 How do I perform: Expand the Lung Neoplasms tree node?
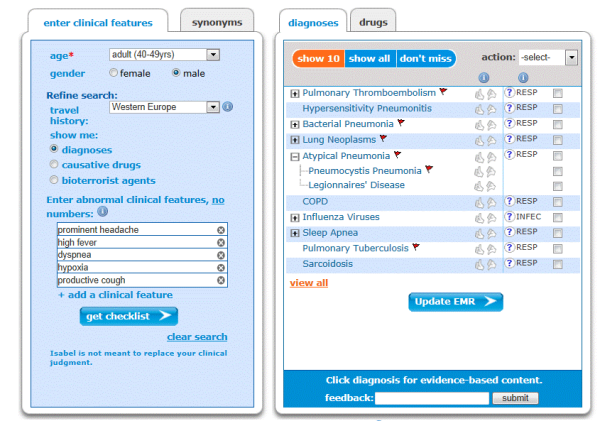click(295, 140)
